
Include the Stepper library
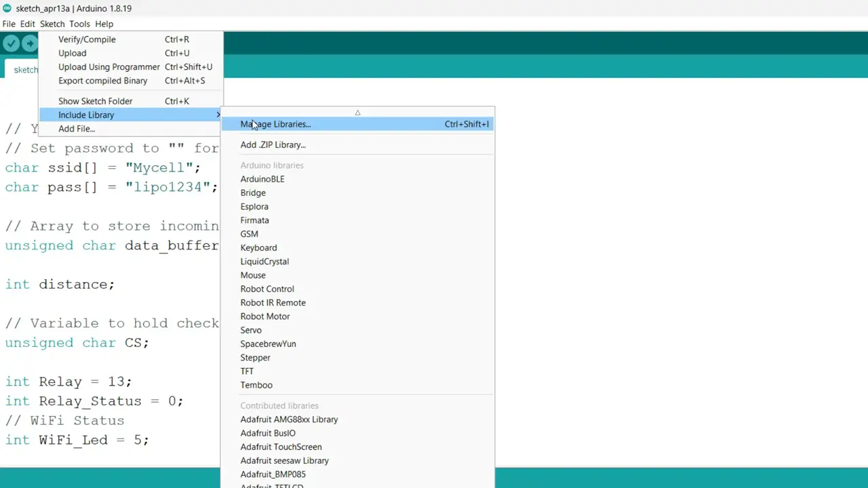pos(357,357)
